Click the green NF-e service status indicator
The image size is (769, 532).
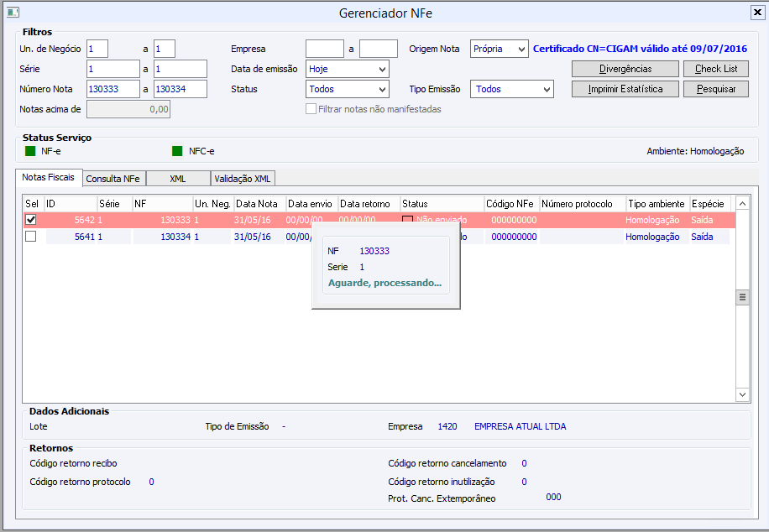point(30,151)
